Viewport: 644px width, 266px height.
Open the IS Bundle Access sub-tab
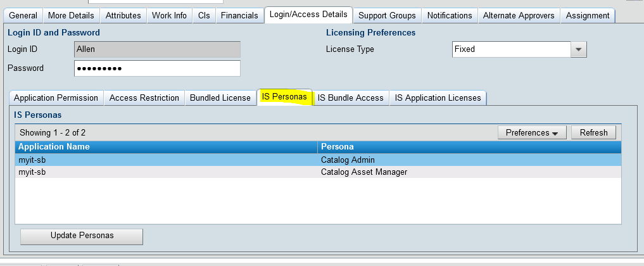(x=350, y=98)
